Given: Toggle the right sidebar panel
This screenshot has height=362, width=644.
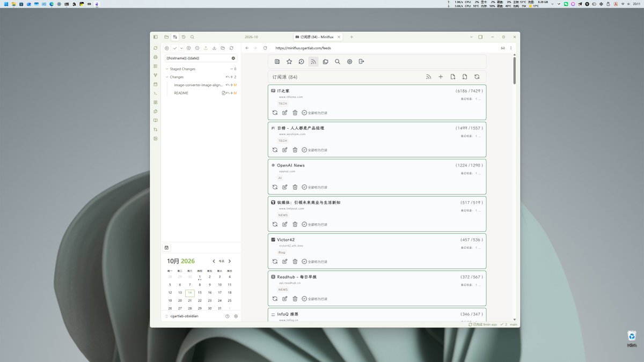Looking at the screenshot, I should click(x=480, y=37).
